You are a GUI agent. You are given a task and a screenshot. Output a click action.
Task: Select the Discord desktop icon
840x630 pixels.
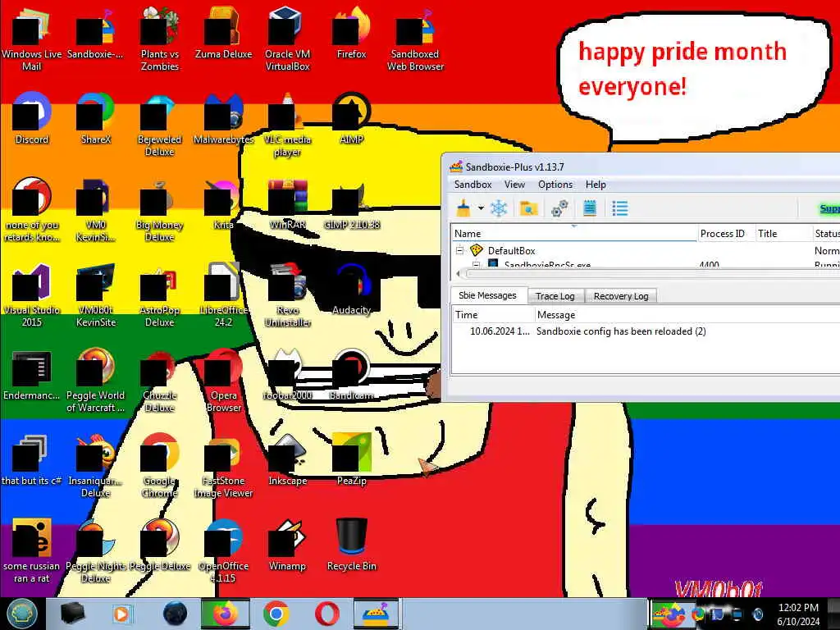(x=31, y=119)
